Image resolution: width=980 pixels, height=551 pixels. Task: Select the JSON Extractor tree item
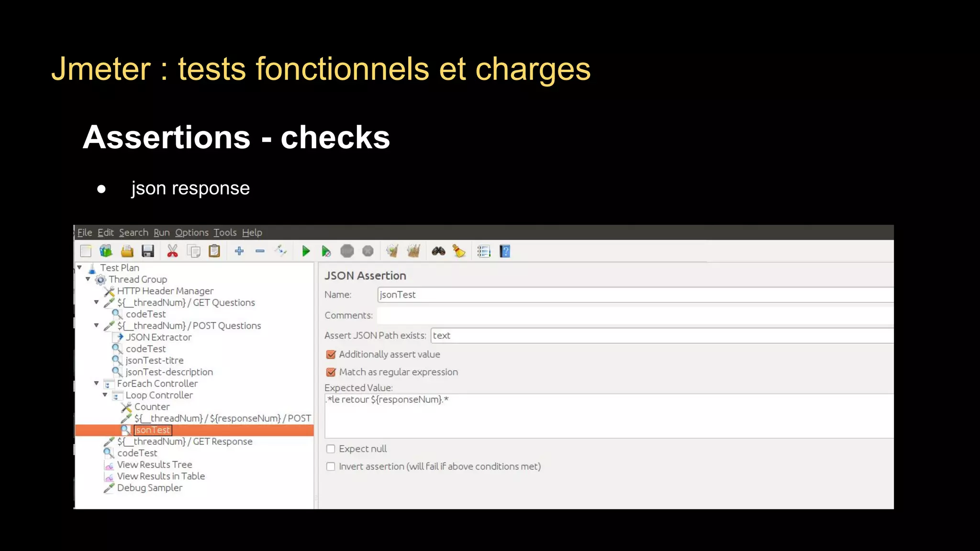coord(158,337)
